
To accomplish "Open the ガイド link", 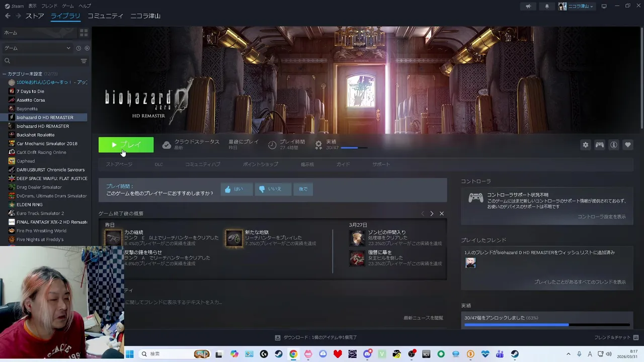I will 343,164.
